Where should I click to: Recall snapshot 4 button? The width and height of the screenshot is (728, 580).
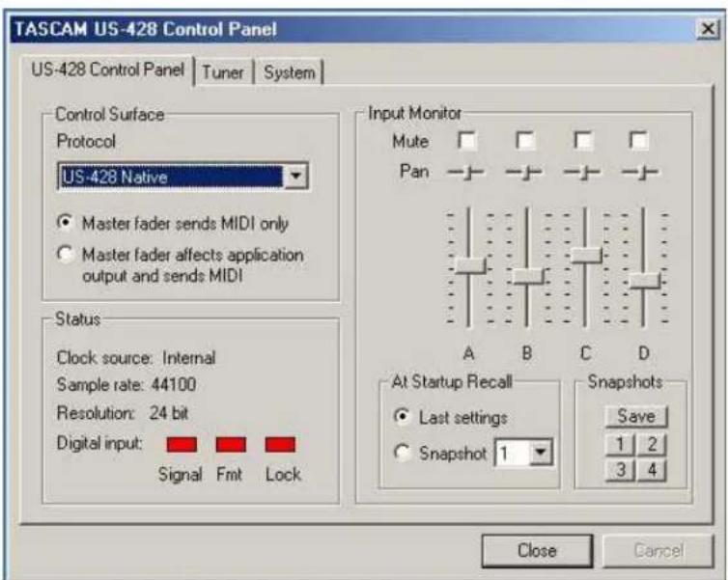[x=652, y=471]
